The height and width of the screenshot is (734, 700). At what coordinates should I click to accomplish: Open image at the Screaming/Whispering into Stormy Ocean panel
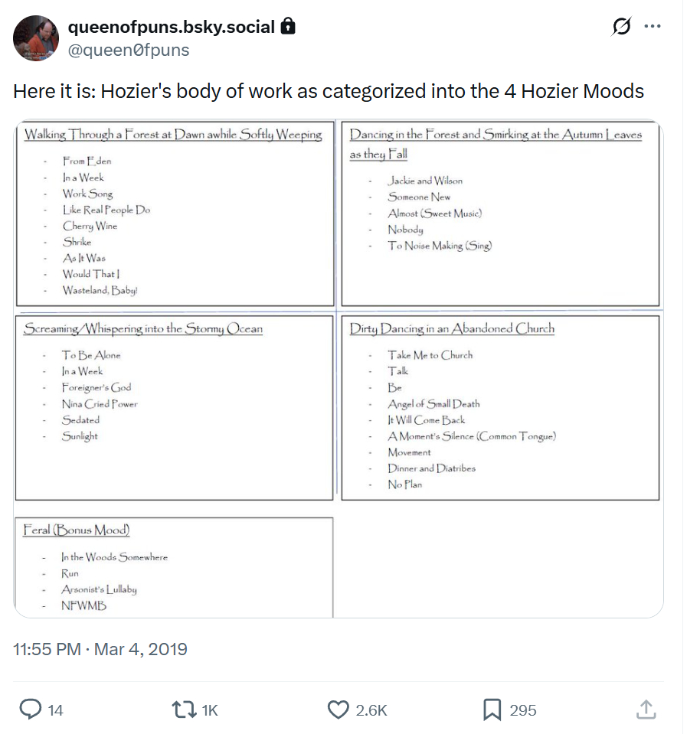click(x=174, y=407)
